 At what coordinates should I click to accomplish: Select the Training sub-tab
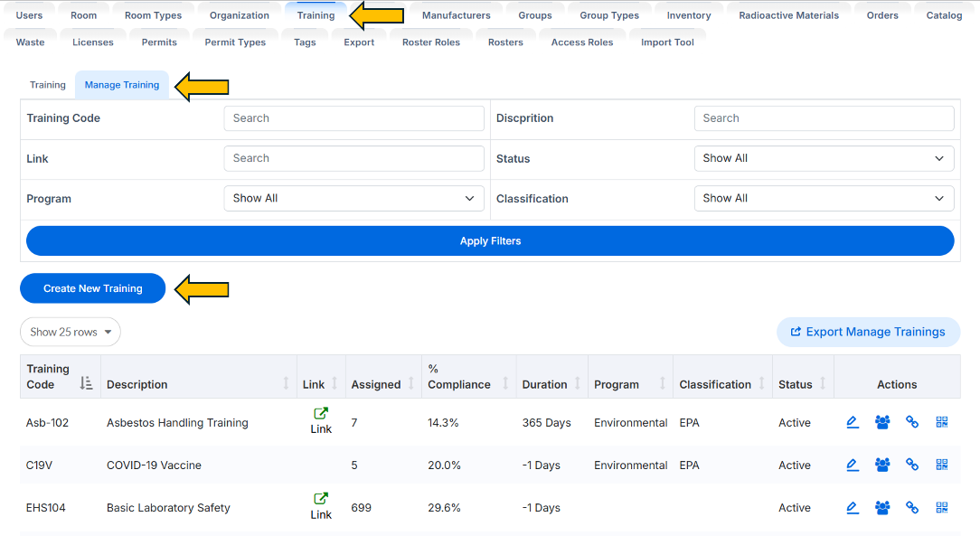48,85
